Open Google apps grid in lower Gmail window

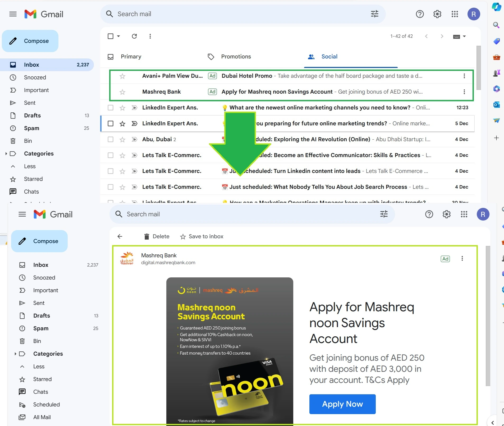click(x=464, y=214)
